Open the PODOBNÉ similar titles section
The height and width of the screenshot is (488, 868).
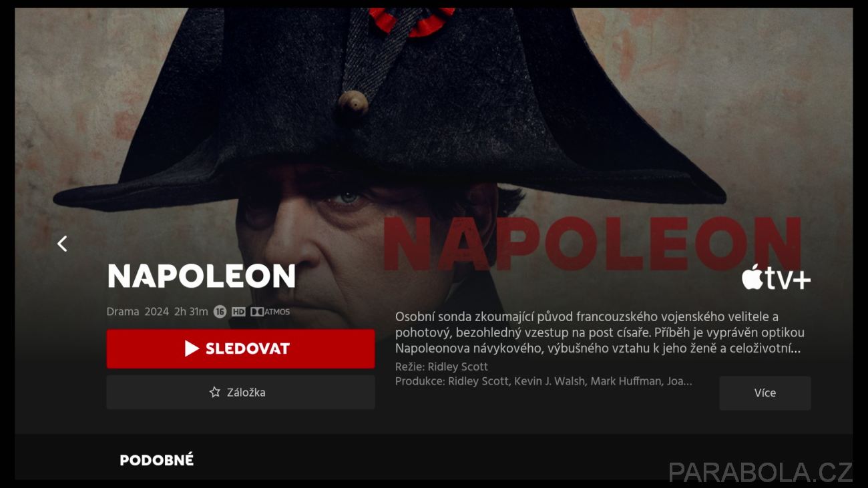pos(157,460)
